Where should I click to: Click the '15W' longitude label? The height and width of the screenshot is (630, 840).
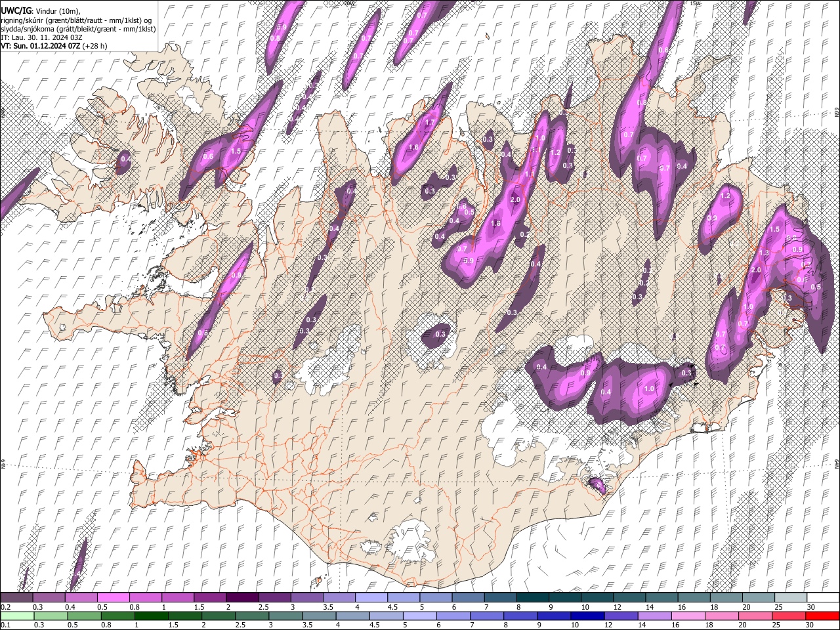(x=695, y=3)
